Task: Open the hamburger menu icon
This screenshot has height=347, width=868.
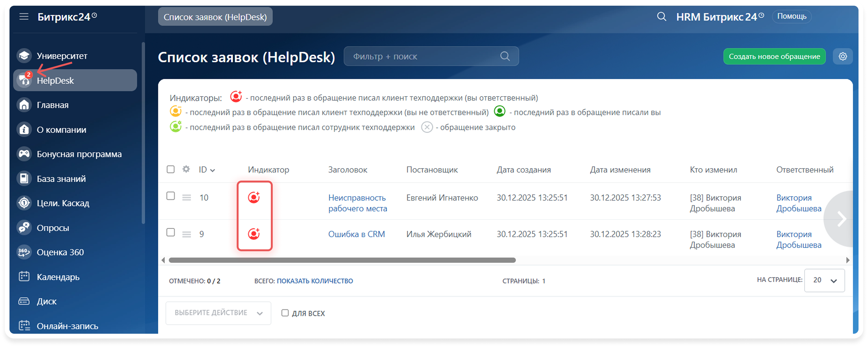Action: [23, 17]
